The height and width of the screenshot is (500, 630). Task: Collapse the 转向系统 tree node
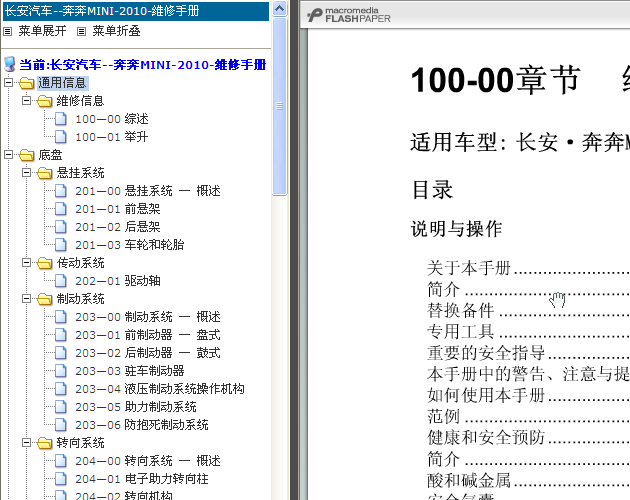pyautogui.click(x=27, y=443)
